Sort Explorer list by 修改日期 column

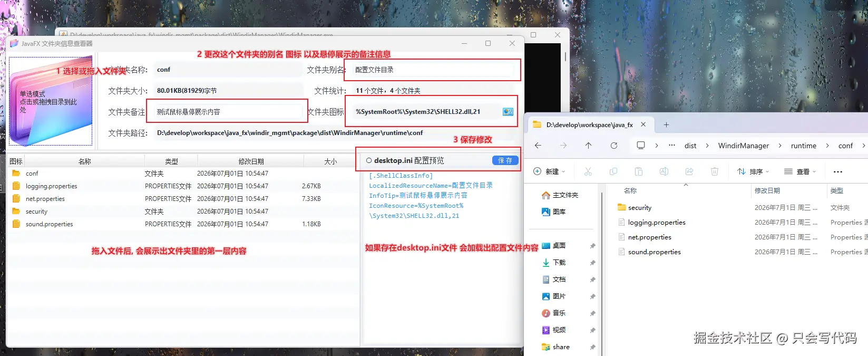[x=767, y=191]
